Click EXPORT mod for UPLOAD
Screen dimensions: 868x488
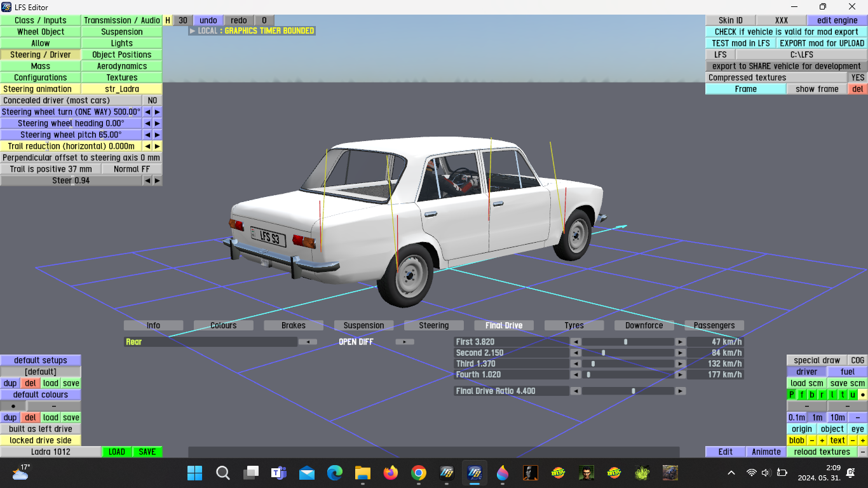(x=822, y=43)
